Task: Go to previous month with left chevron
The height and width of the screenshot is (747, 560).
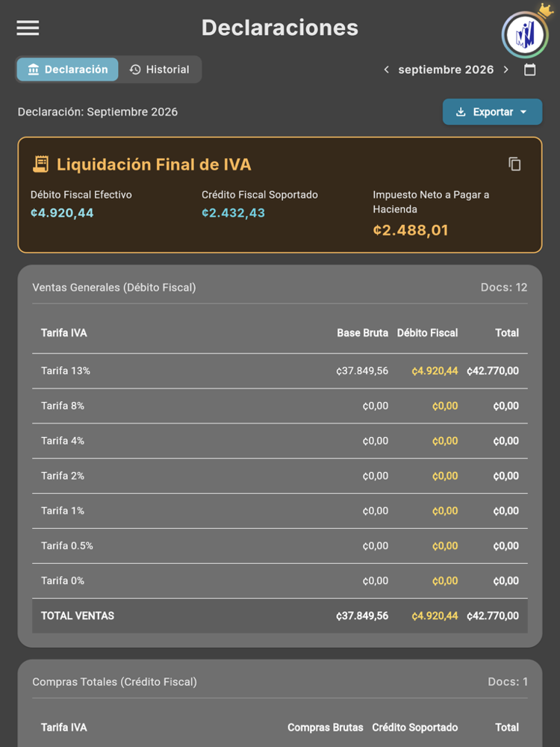Action: click(386, 70)
